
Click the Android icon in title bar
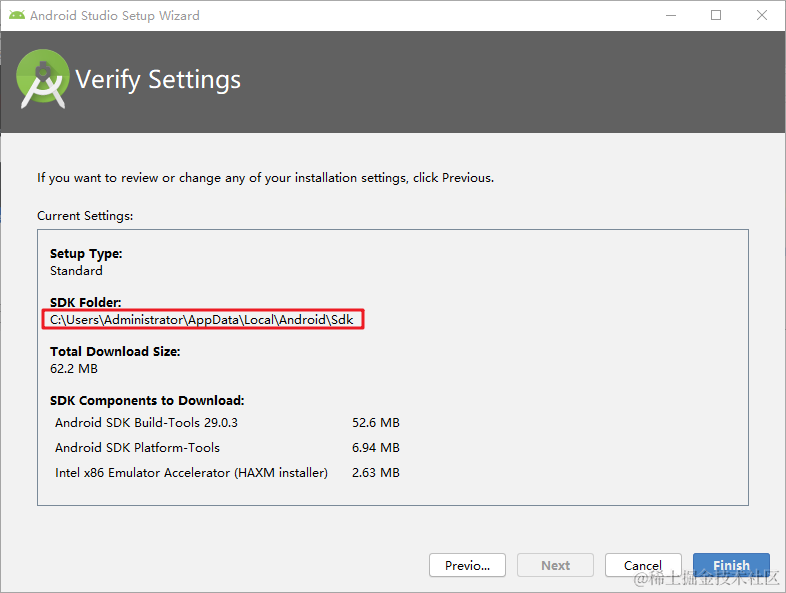(17, 16)
